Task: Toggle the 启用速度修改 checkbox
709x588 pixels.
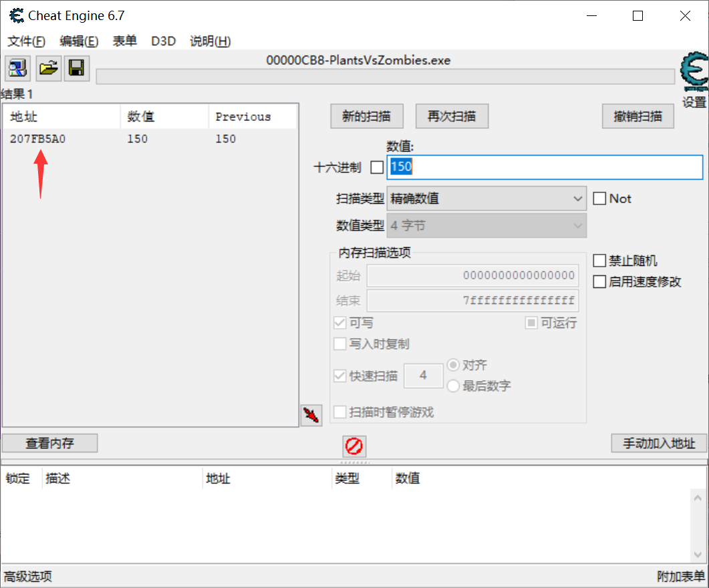Action: point(599,282)
